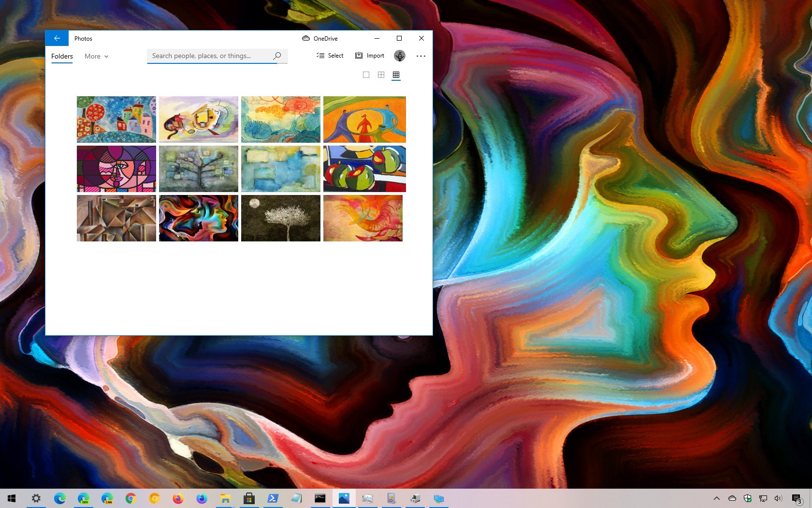Open the white tree with moon thumbnail
This screenshot has width=812, height=508.
[x=281, y=218]
